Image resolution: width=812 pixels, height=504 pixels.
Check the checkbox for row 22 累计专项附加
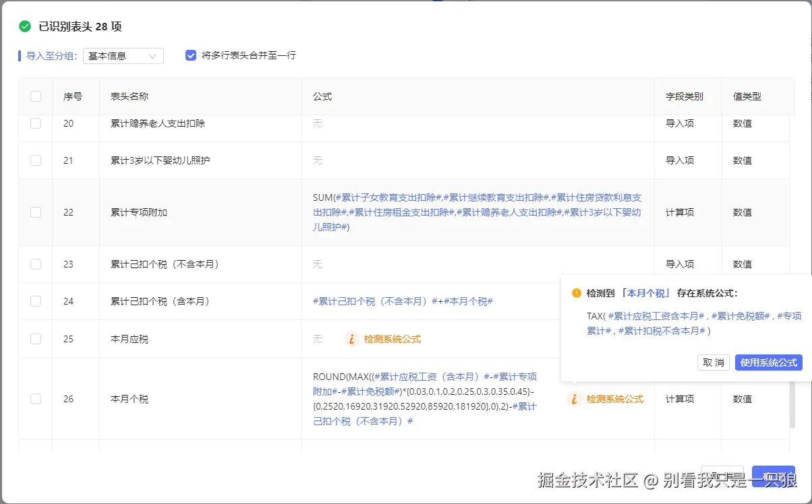point(35,212)
